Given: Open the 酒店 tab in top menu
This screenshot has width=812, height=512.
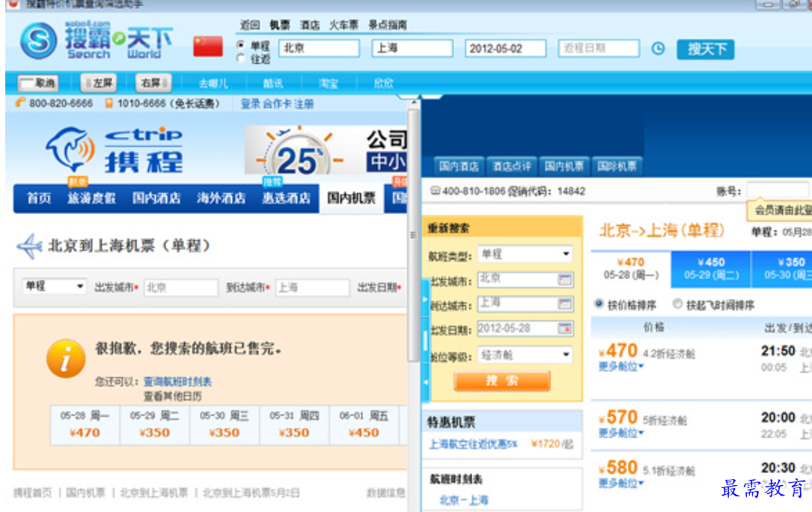Looking at the screenshot, I should click(x=310, y=25).
